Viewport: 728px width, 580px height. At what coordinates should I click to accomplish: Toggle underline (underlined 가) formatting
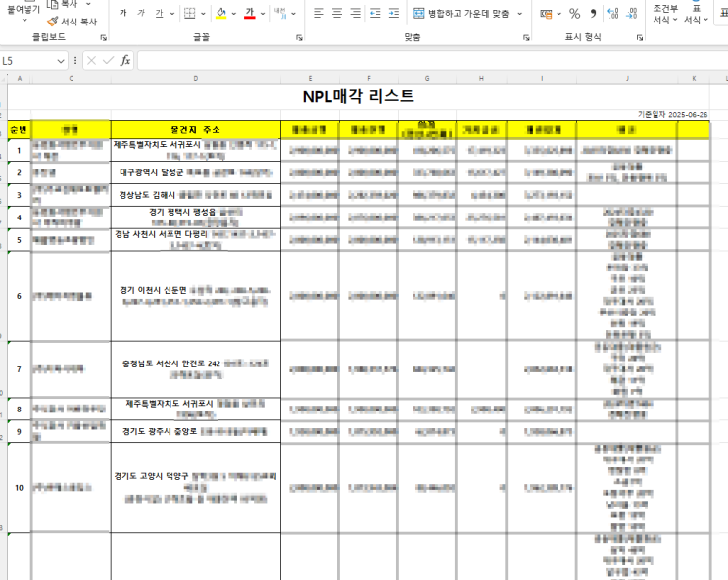pyautogui.click(x=160, y=13)
